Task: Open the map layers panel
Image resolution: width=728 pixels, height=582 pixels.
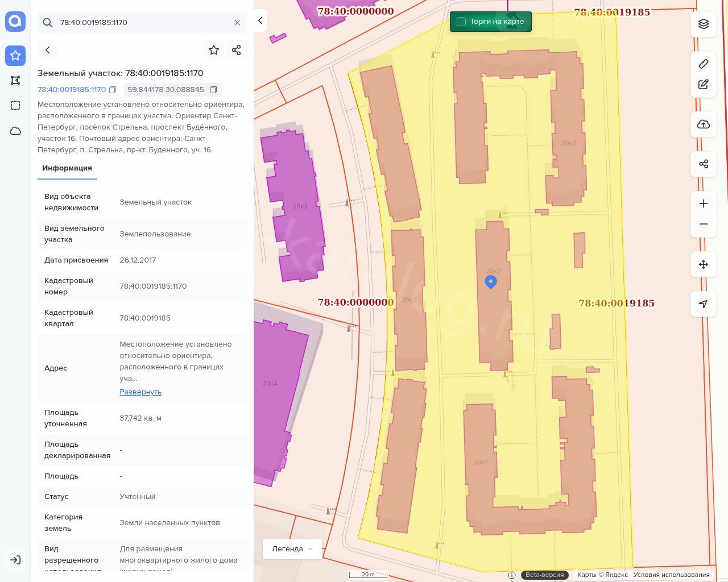Action: coord(704,24)
